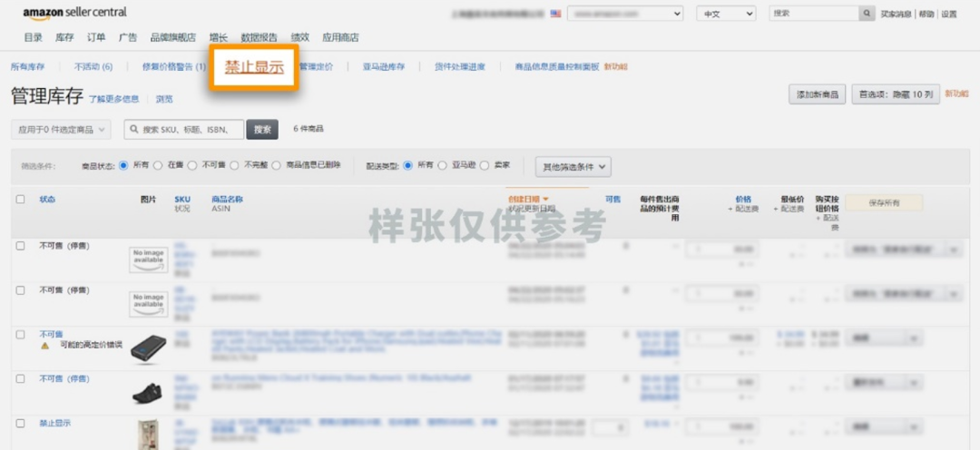Click the 添加新商品 button
Screen dimensions: 980x450
(818, 94)
